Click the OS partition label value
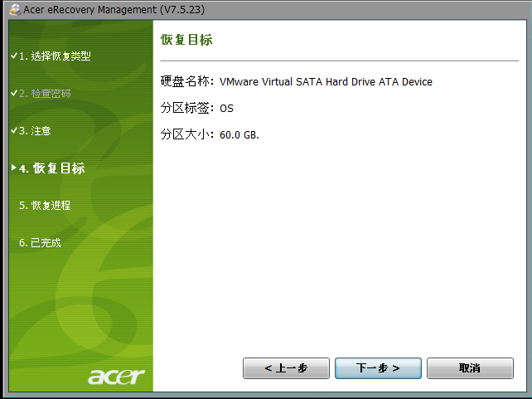This screenshot has width=532, height=399. 226,109
